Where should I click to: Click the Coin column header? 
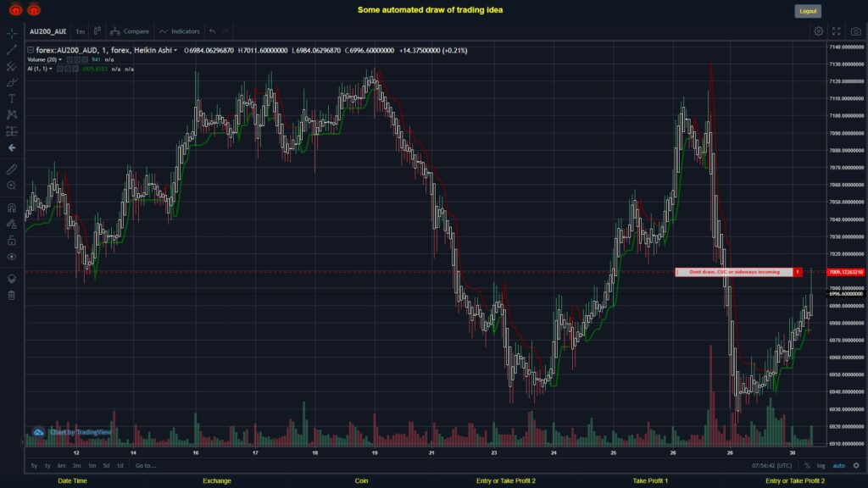pos(361,481)
